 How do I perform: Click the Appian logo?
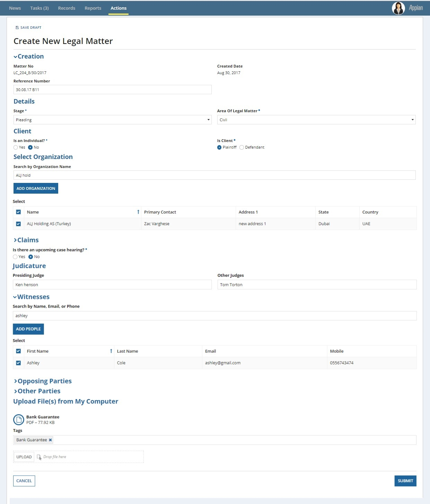coord(415,8)
